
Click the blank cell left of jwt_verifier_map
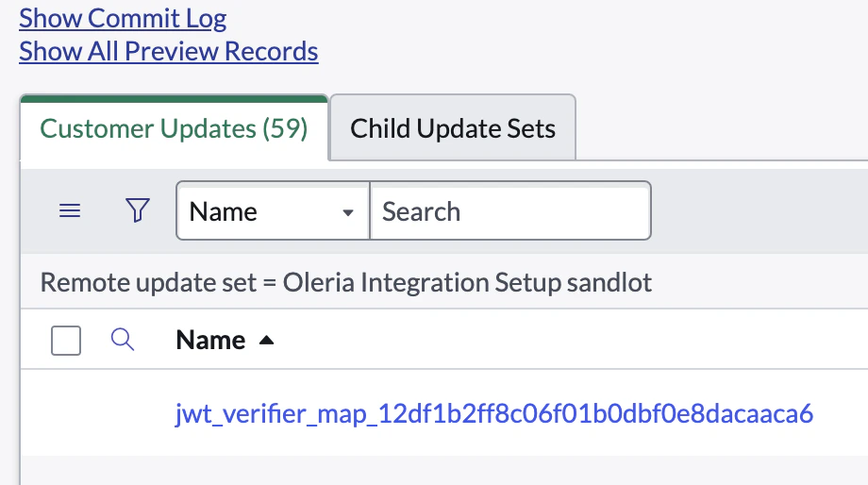[x=94, y=413]
